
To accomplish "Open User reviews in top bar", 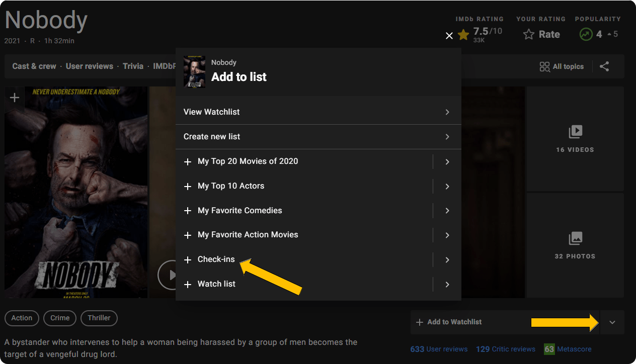I will [90, 66].
